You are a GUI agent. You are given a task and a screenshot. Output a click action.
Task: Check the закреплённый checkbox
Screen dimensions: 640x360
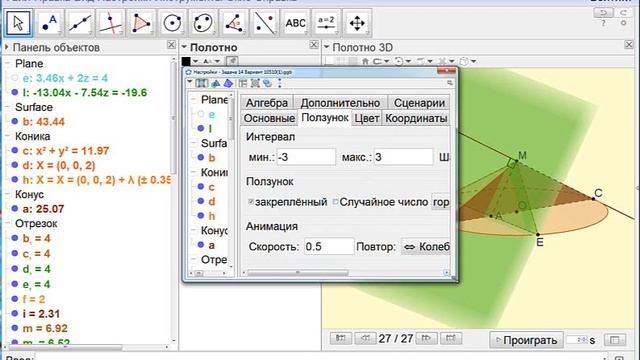251,202
